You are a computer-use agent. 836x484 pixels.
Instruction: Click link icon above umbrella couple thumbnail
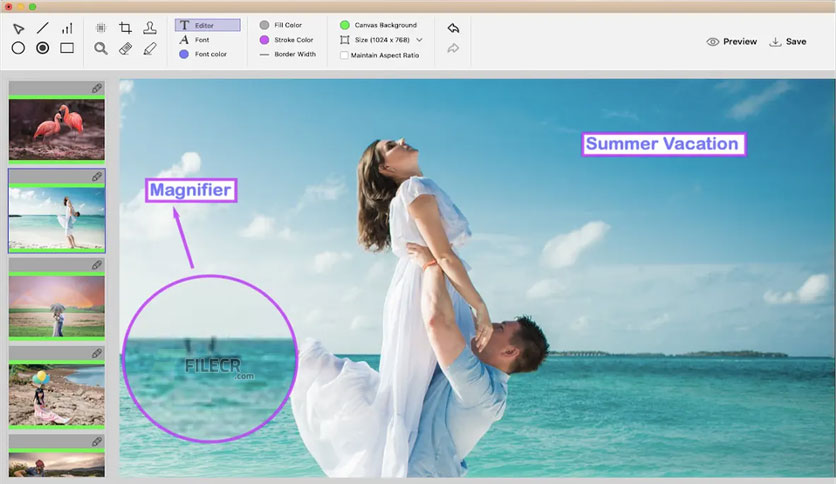(97, 265)
